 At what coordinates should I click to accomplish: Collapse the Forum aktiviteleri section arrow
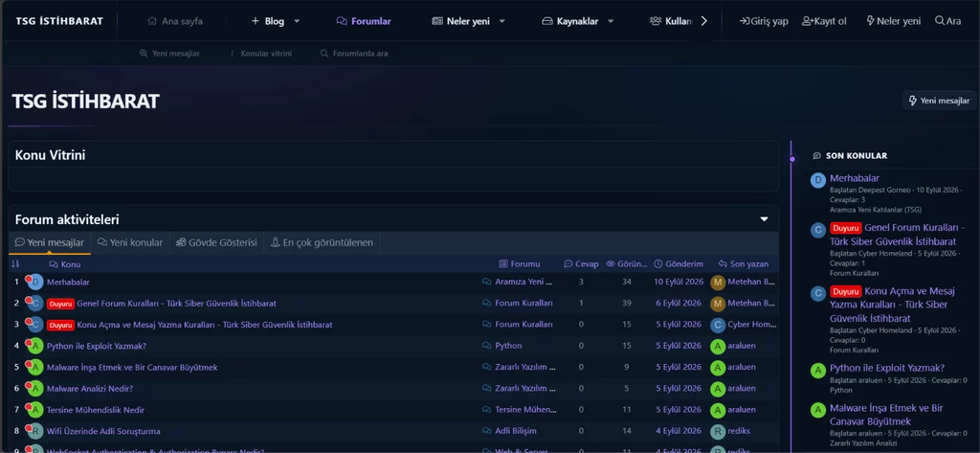pyautogui.click(x=764, y=219)
